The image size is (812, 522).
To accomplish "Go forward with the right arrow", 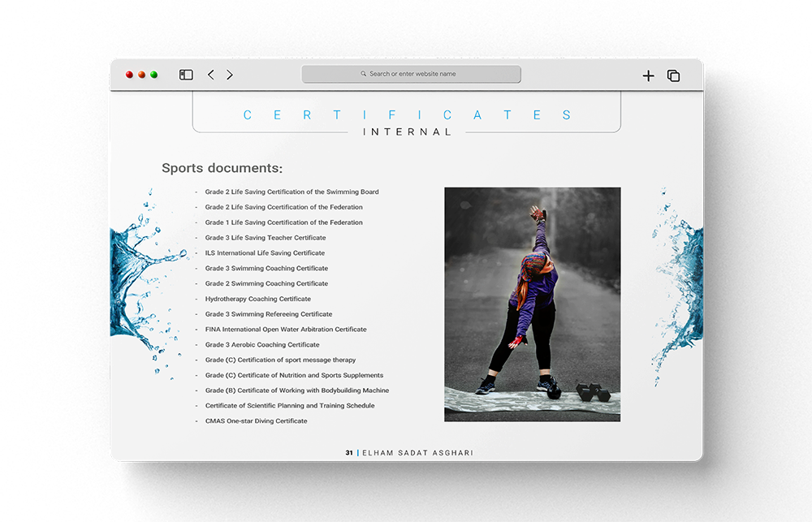I will 230,75.
